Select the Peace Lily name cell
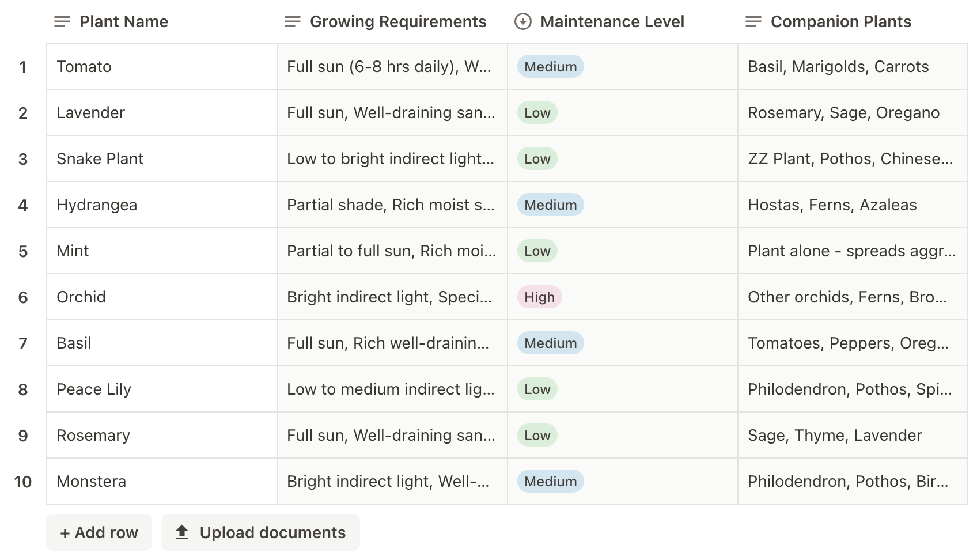Screen dimensions: 977x560 point(162,389)
